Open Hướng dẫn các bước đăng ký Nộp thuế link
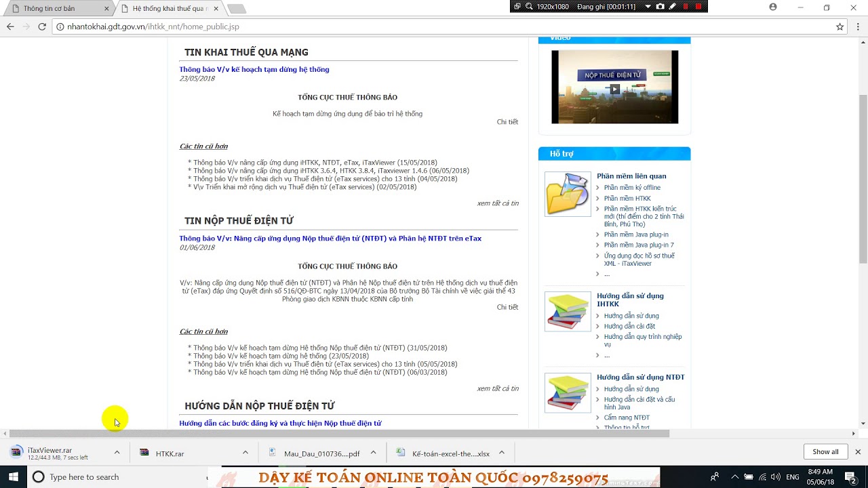 tap(280, 423)
